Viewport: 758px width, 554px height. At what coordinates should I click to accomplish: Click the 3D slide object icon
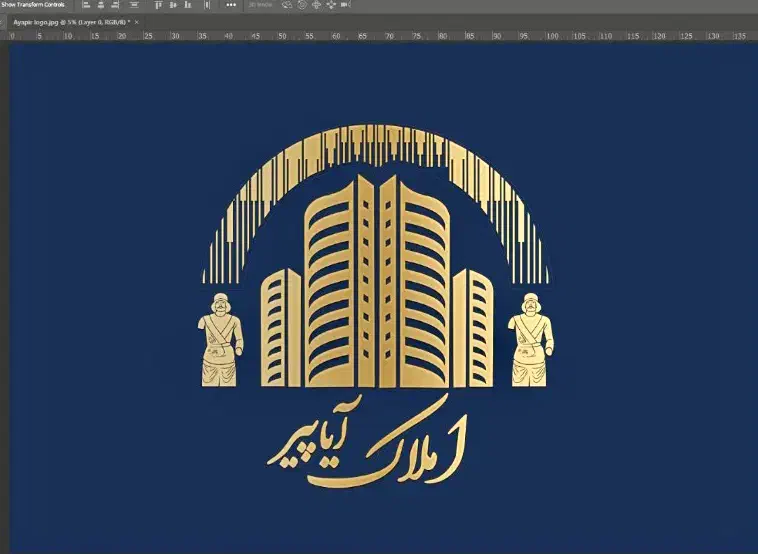pos(331,5)
